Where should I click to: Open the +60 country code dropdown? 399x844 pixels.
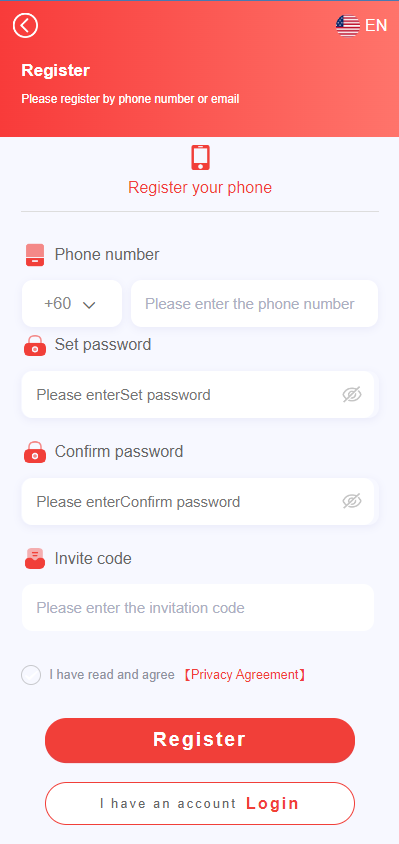pos(72,304)
